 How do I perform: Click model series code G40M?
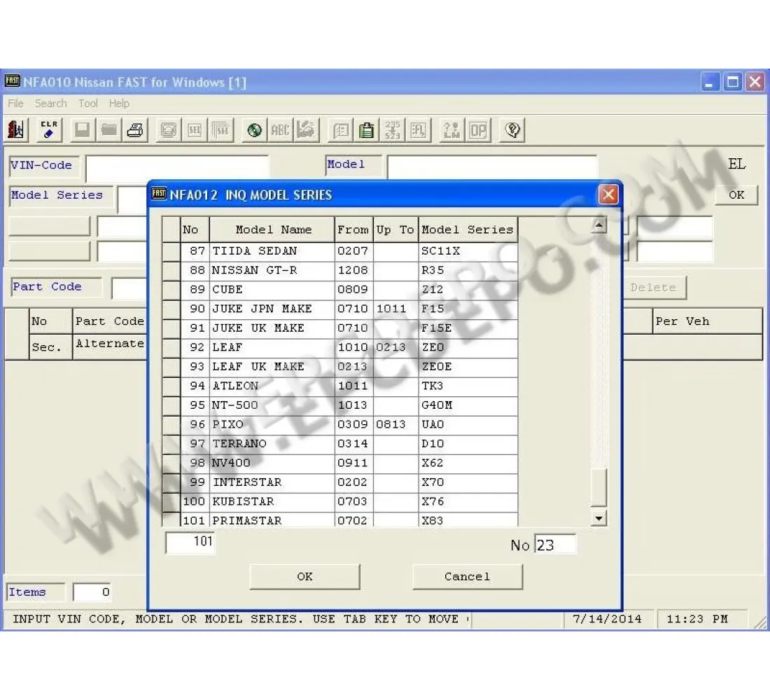437,405
